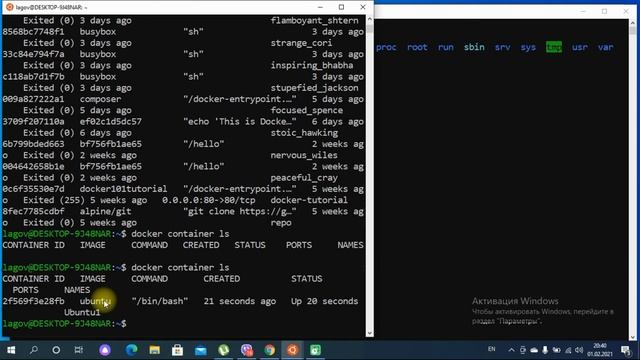Image resolution: width=640 pixels, height=360 pixels.
Task: Open File Explorer from taskbar
Action: [x=154, y=350]
